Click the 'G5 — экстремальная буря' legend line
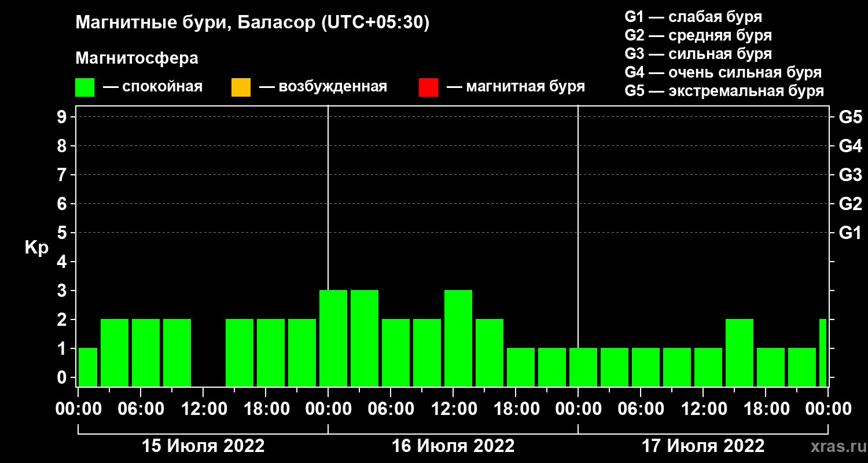This screenshot has width=868, height=463. [724, 91]
